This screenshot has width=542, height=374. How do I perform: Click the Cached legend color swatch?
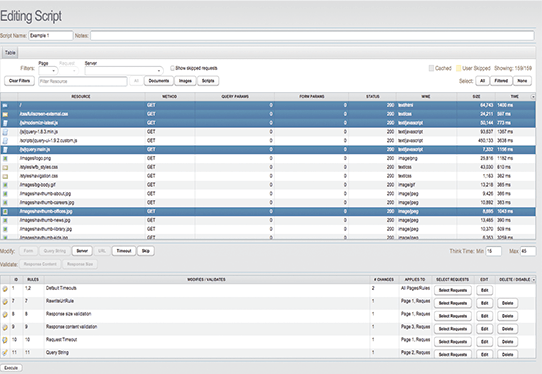[431, 68]
